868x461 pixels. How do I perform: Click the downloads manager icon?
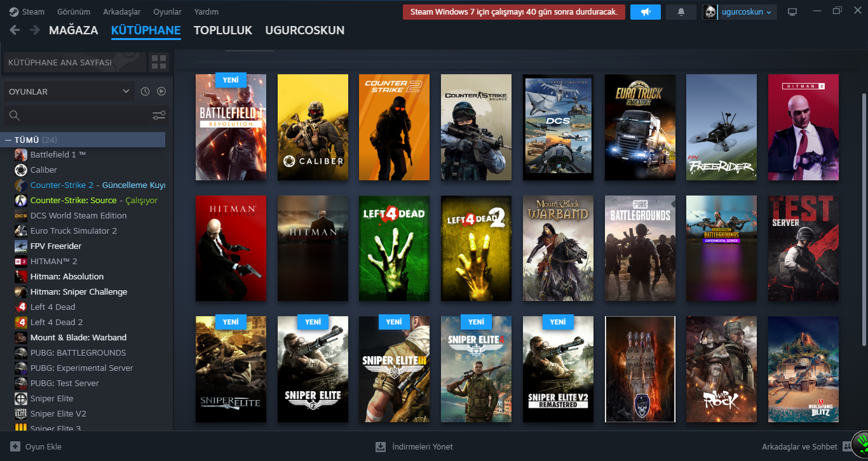tap(381, 446)
